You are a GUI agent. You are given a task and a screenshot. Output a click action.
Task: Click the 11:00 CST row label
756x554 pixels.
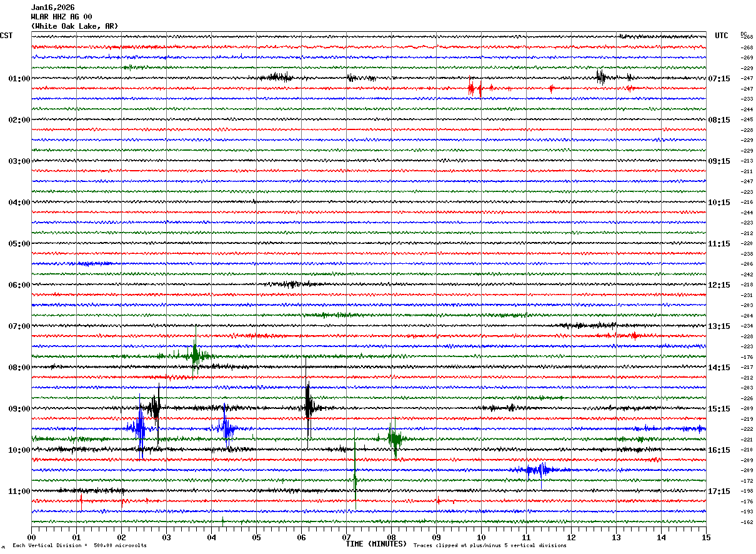(19, 491)
